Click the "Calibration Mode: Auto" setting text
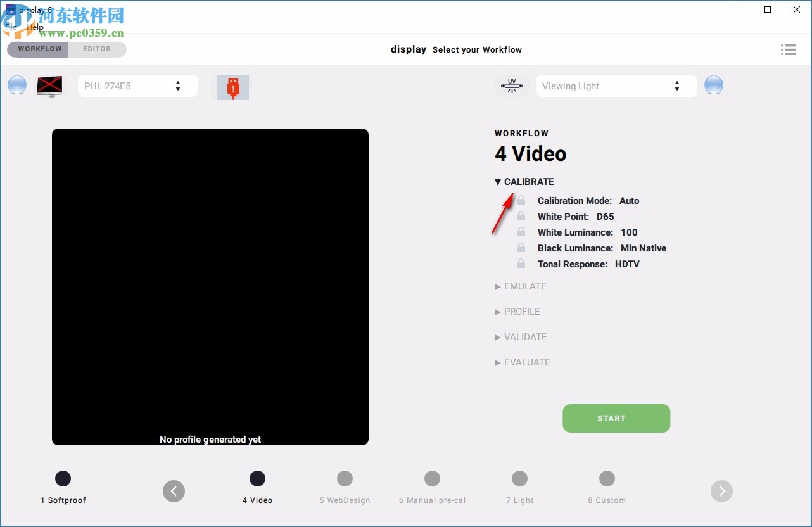The image size is (812, 527). (x=588, y=201)
